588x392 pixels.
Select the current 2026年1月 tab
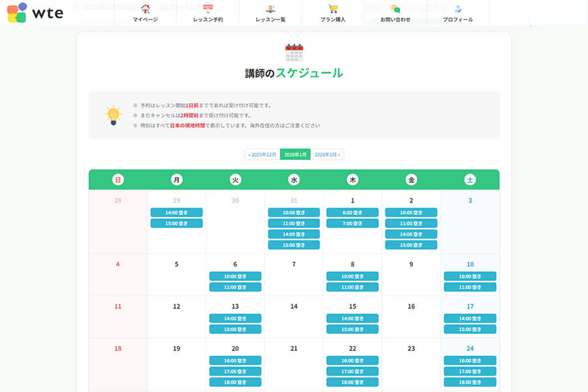click(295, 155)
